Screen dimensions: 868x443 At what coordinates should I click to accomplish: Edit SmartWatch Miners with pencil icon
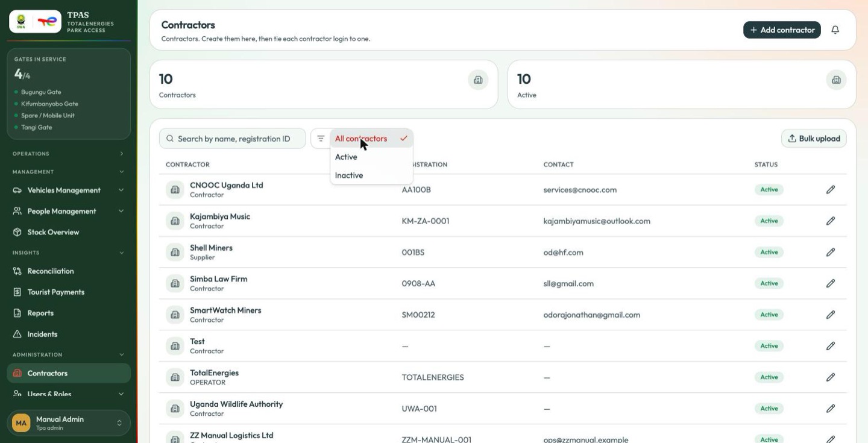831,315
